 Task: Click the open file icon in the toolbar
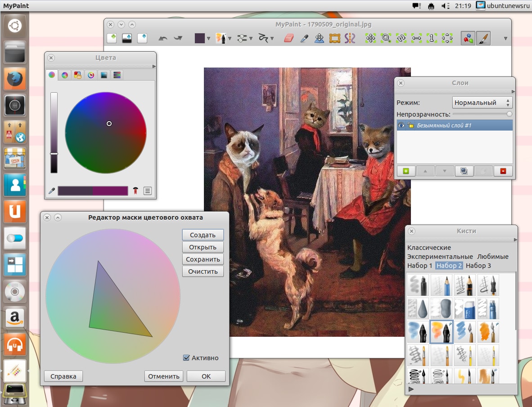click(x=127, y=38)
